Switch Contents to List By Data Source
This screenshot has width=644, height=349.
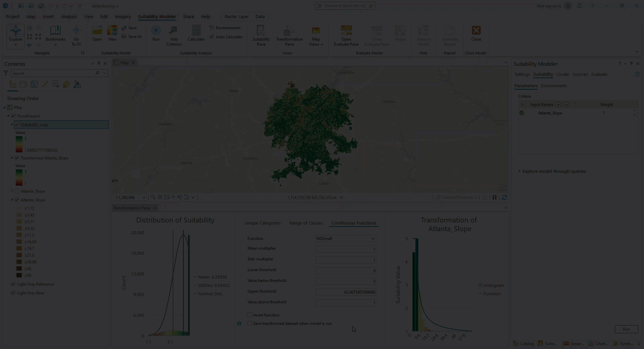click(23, 84)
